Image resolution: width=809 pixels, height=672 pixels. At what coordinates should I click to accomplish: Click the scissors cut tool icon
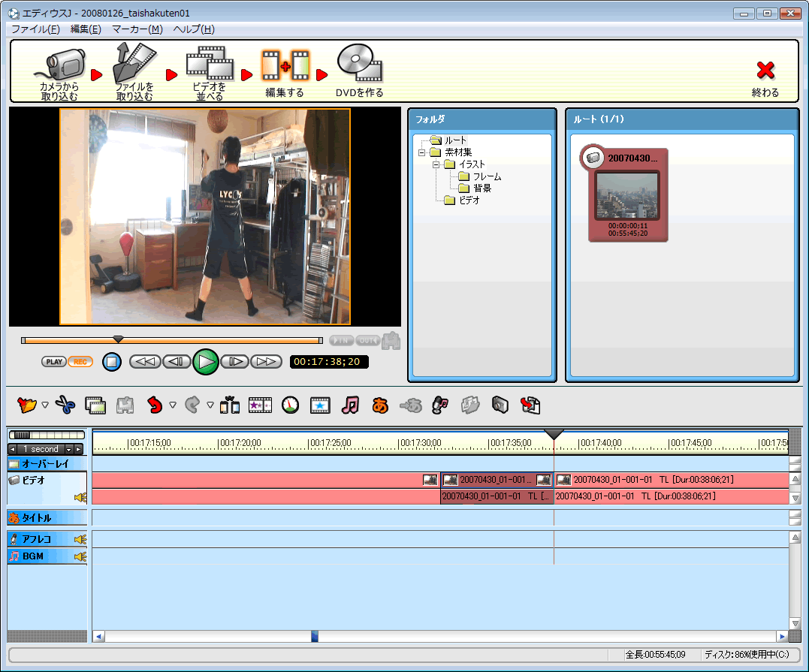click(x=65, y=405)
